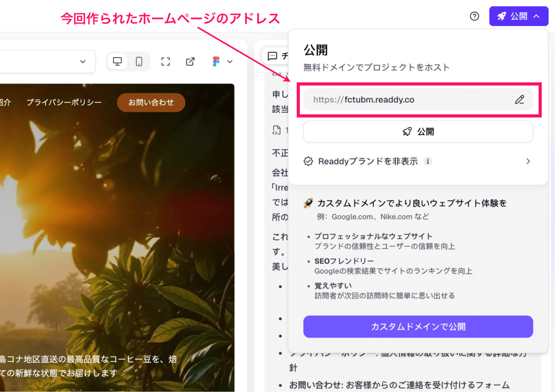The image size is (555, 392).
Task: Select the desktop/mobile view switcher
Action: pos(128,61)
